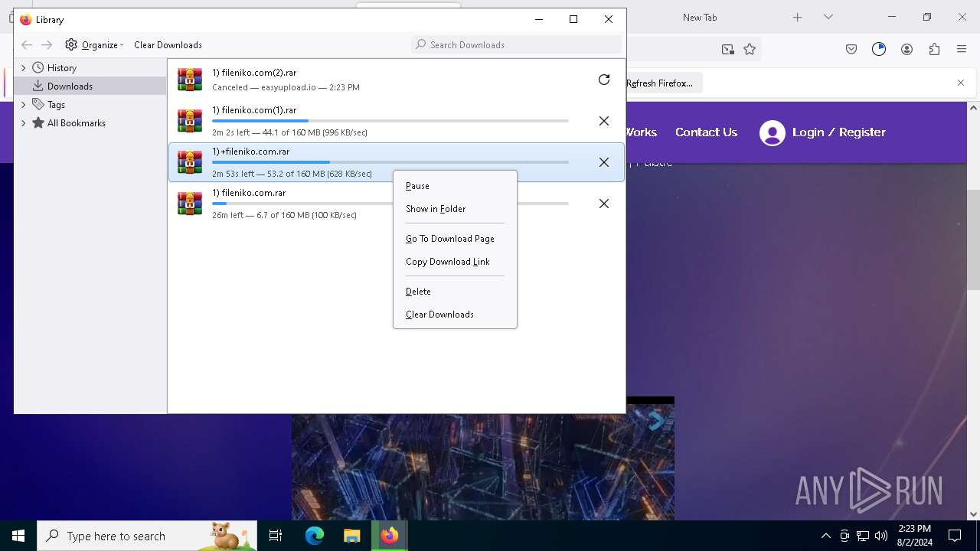Screen dimensions: 980x551
Task: Retry the canceled 1) fileniko.com(2).rar download
Action: (x=604, y=80)
